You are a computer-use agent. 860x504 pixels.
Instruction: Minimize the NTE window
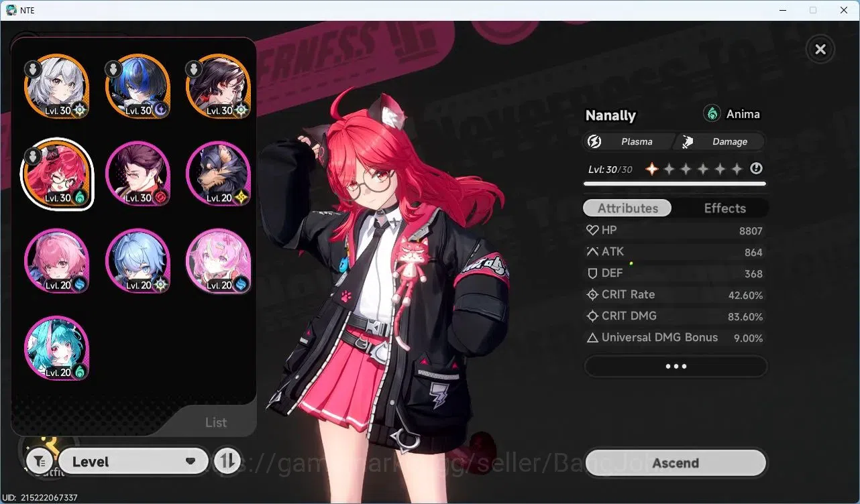coord(783,10)
